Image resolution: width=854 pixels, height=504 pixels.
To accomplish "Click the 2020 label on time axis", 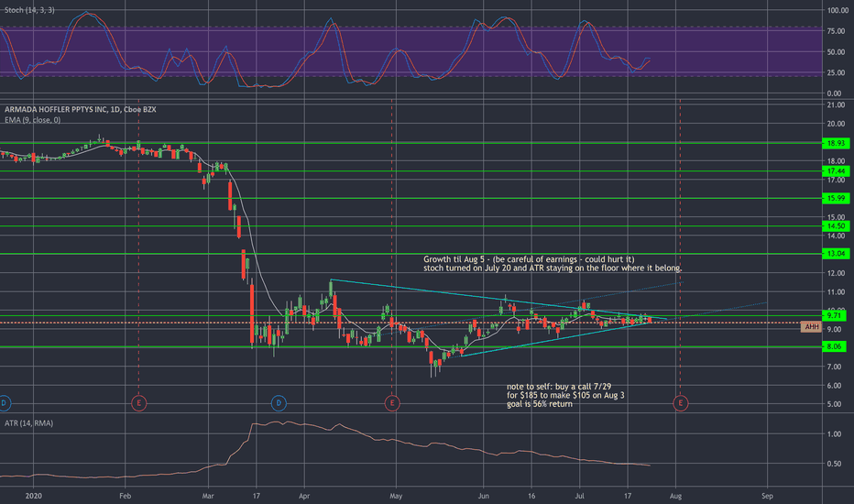I will [33, 497].
